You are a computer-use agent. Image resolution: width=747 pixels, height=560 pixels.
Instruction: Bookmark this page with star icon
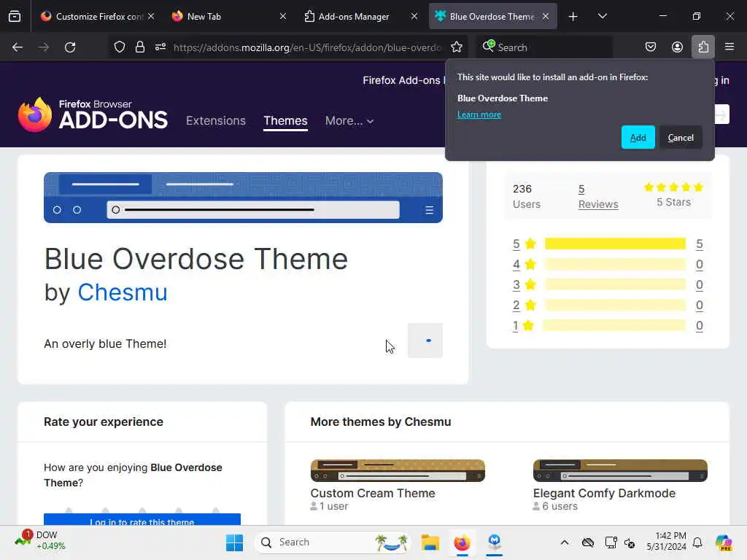click(x=457, y=47)
